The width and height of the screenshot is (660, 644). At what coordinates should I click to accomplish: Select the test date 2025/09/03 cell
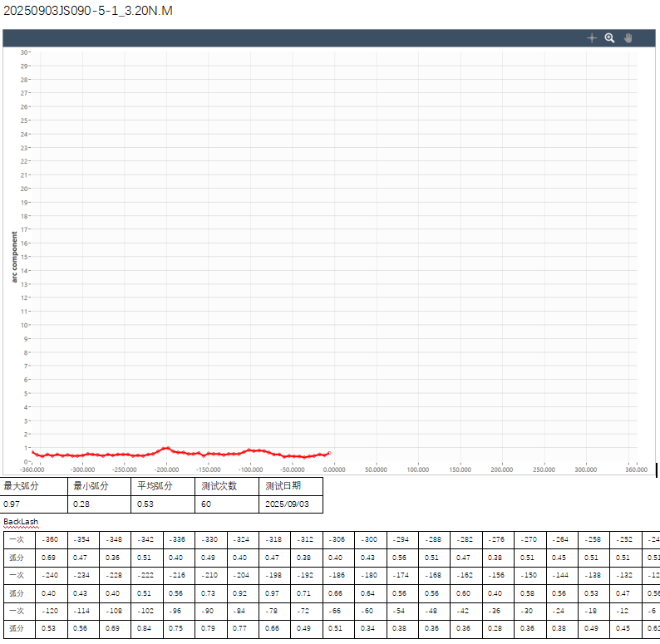(290, 504)
